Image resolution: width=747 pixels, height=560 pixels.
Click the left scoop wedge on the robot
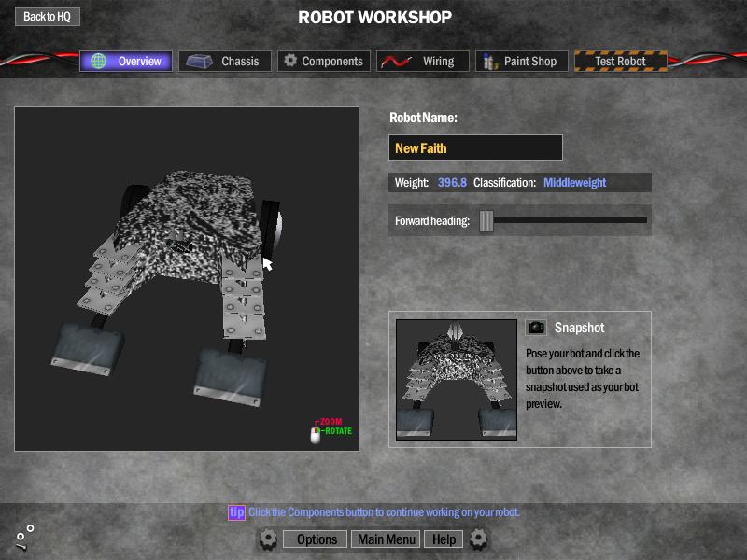click(87, 347)
